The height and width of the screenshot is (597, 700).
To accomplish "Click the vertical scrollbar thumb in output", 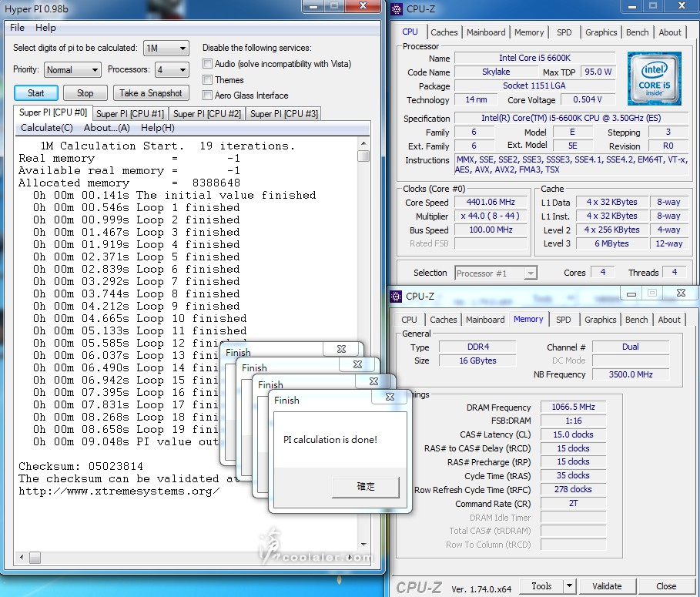I will 363,156.
